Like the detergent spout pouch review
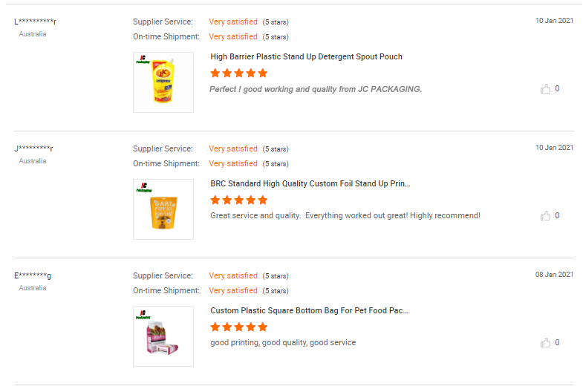Image resolution: width=583 pixels, height=392 pixels. tap(546, 89)
